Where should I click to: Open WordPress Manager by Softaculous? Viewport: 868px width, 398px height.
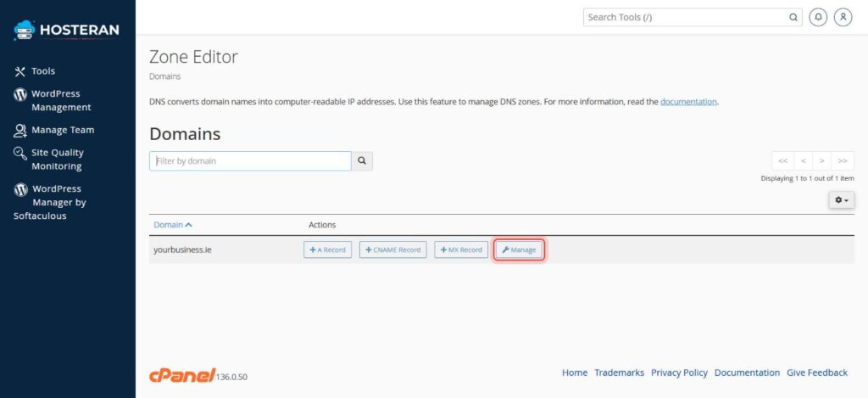[50, 202]
